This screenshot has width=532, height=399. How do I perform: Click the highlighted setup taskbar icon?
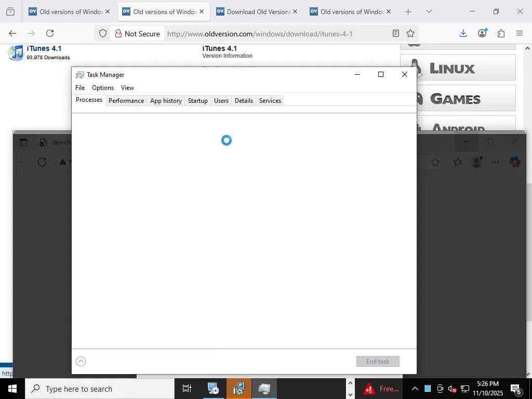pos(239,389)
